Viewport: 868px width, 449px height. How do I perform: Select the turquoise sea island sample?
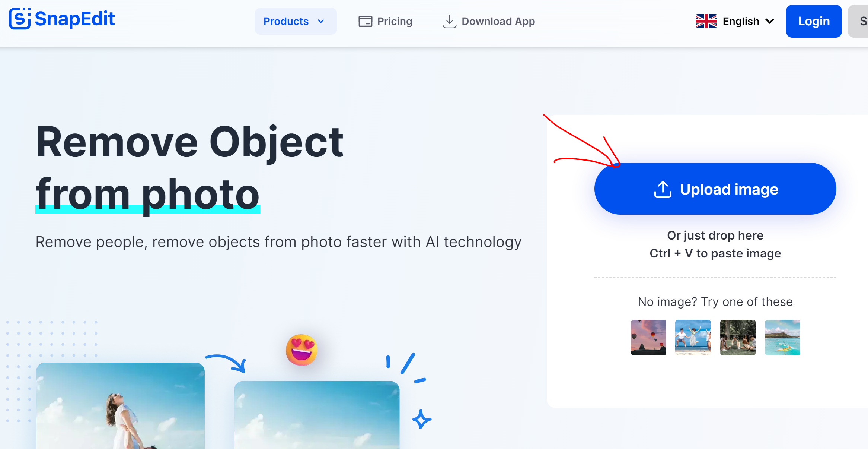[x=782, y=338]
